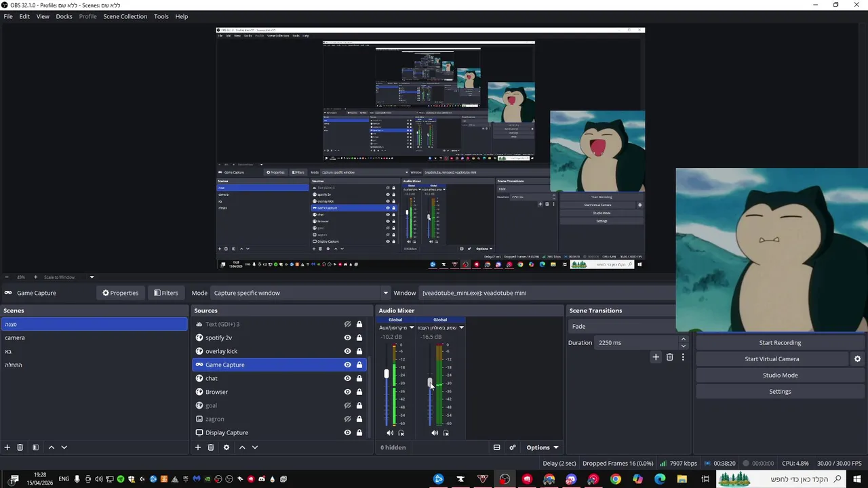
Task: Open the Window selection dropdown
Action: point(547,293)
